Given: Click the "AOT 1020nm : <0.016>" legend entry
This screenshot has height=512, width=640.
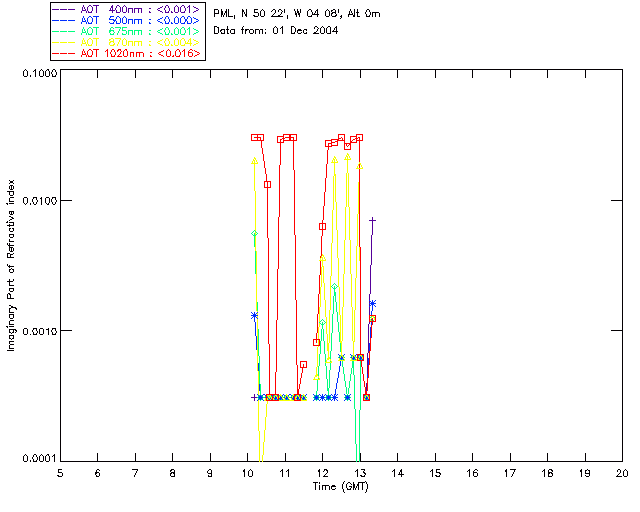Looking at the screenshot, I should 128,53.
